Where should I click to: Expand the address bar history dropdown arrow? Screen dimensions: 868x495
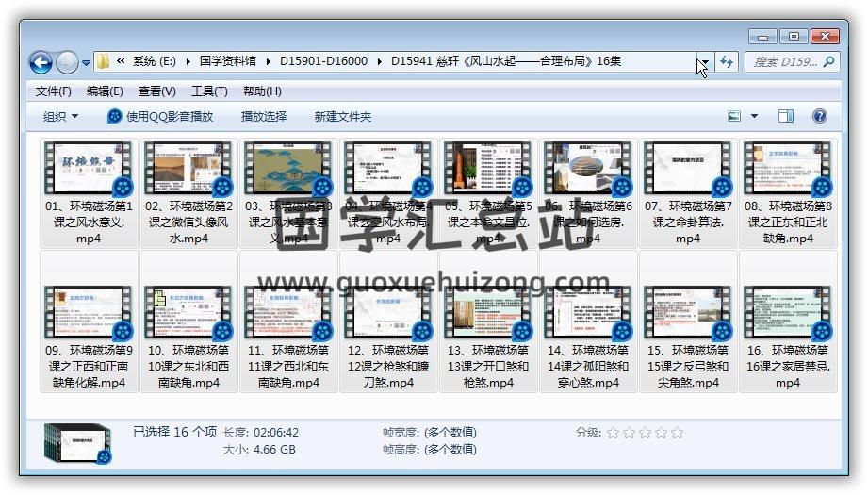click(703, 62)
